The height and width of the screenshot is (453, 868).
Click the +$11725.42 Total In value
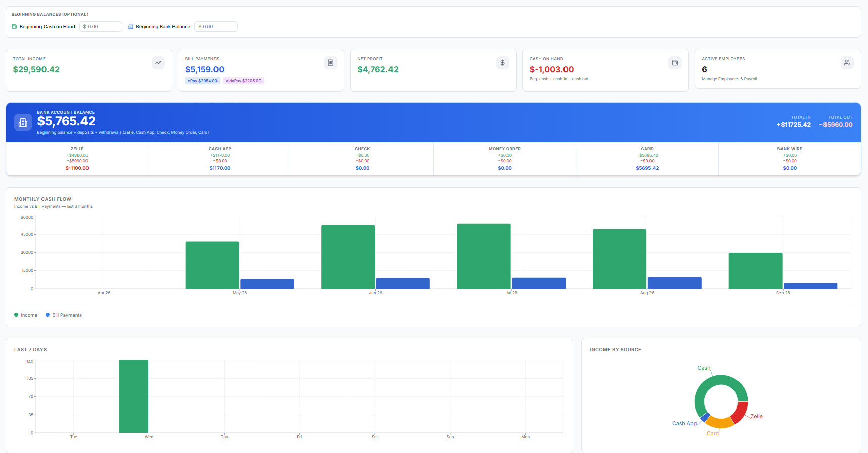pos(794,125)
